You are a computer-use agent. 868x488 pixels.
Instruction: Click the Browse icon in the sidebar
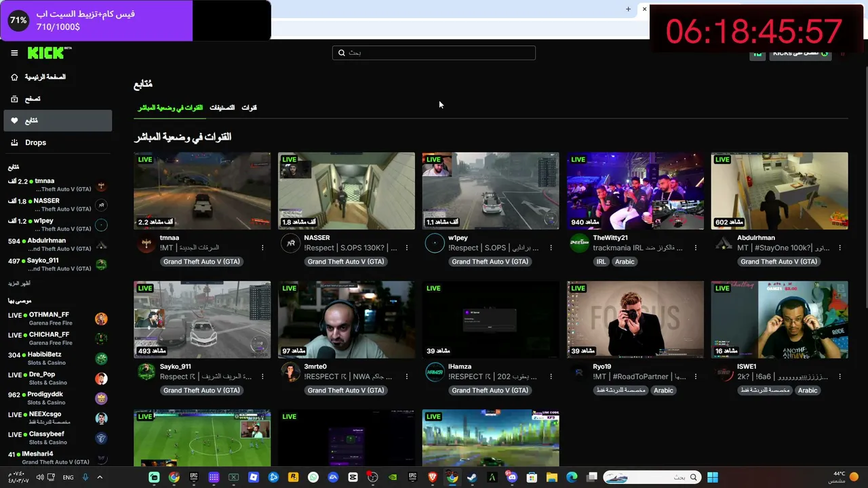point(14,99)
